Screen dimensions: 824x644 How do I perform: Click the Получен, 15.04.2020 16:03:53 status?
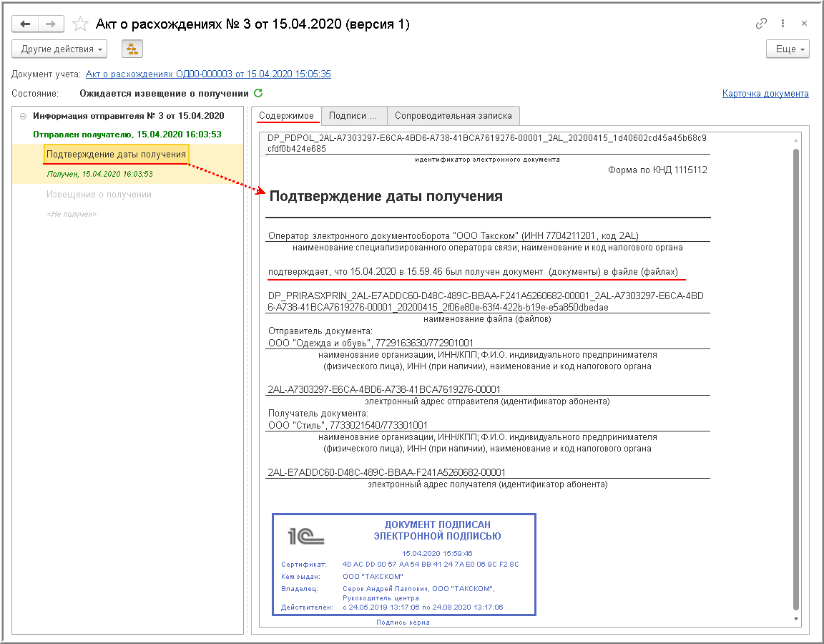coord(100,174)
